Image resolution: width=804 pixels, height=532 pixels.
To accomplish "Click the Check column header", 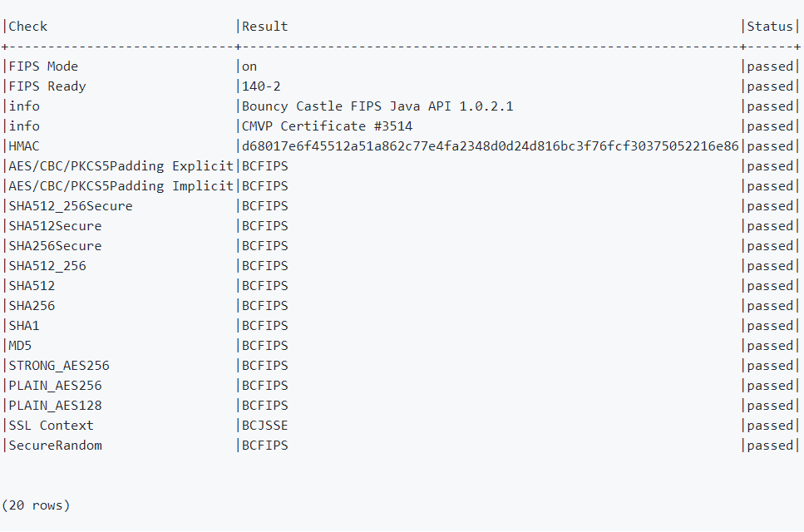I will click(28, 27).
